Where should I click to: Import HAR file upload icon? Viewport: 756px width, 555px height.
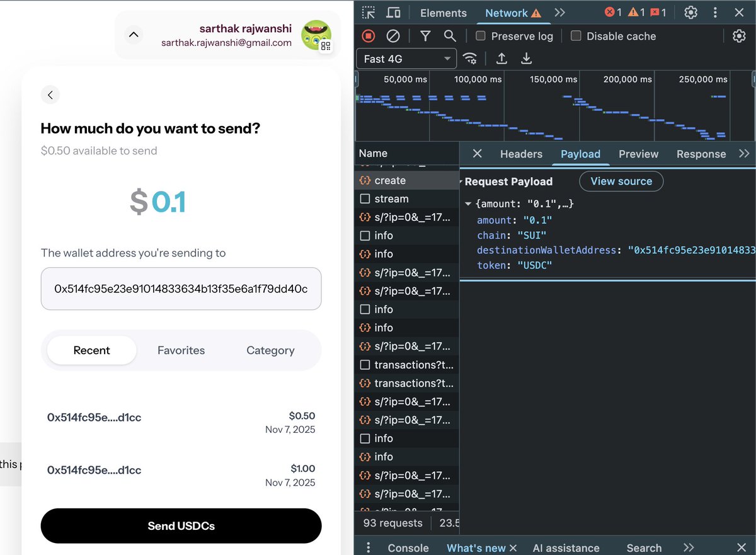pyautogui.click(x=501, y=59)
